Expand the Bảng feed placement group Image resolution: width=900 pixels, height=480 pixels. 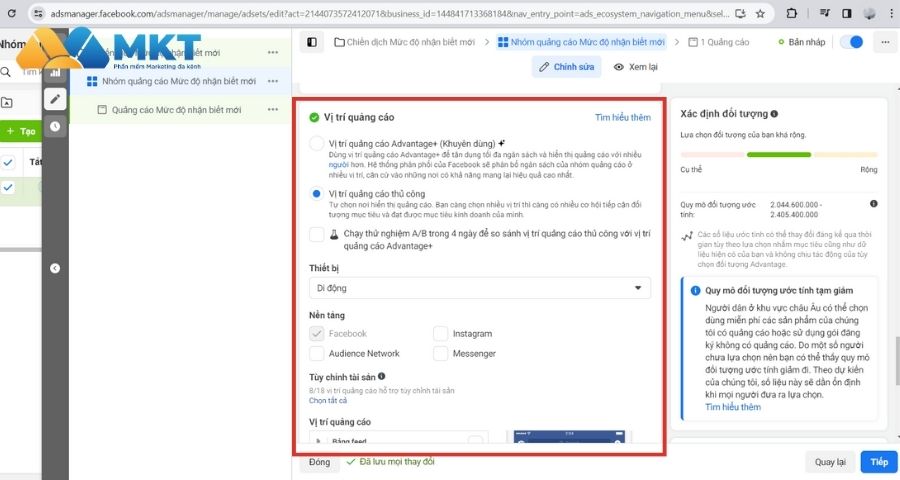point(319,439)
